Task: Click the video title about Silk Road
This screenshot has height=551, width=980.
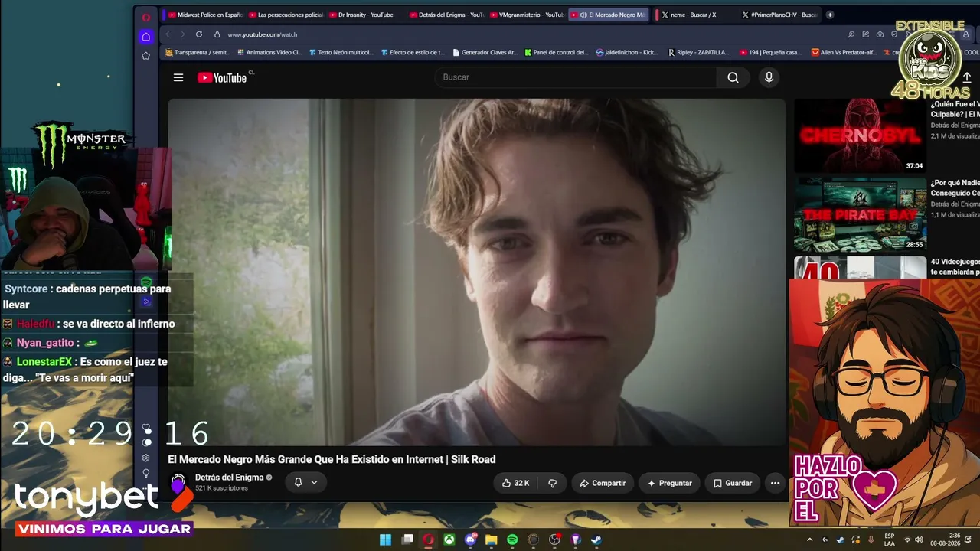Action: click(332, 459)
